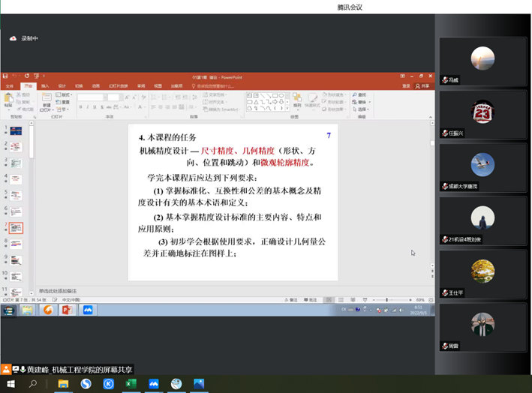Adjust the zoom slider in status bar
This screenshot has height=393, width=532.
(x=387, y=298)
